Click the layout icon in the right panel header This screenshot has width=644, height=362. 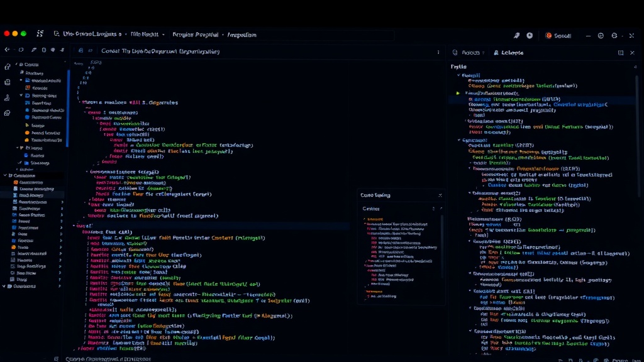tap(621, 53)
